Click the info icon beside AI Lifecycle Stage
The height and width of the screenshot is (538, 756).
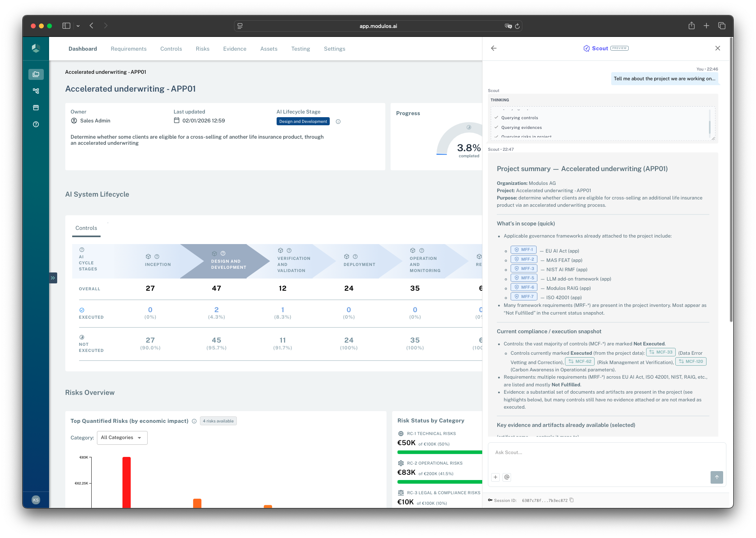pyautogui.click(x=338, y=121)
